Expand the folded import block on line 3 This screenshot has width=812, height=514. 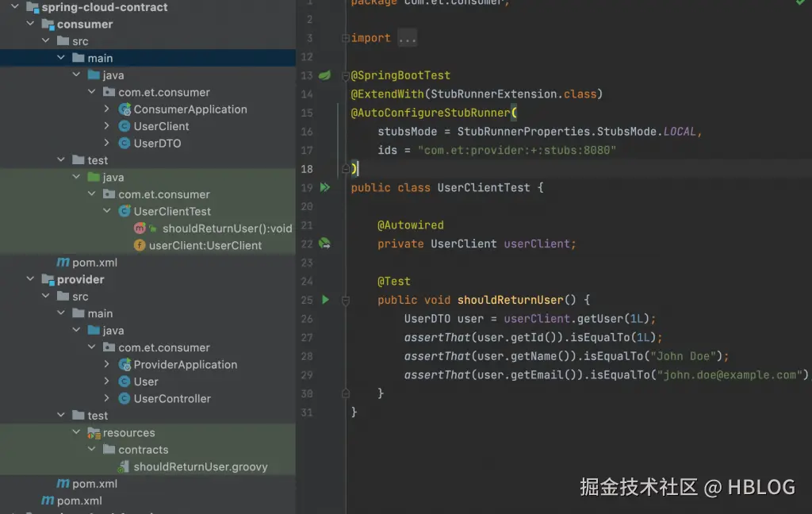coord(346,38)
